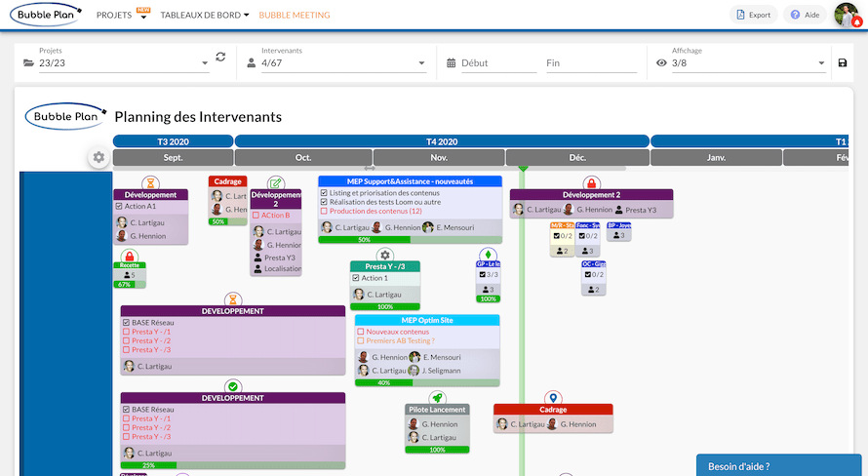Toggle Listing et priorisation des contenus checkbox
The height and width of the screenshot is (476, 868).
325,193
